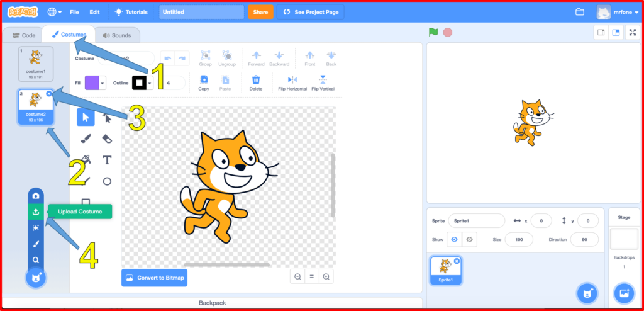This screenshot has width=644, height=311.
Task: Click the search costume magnifier icon
Action: pyautogui.click(x=36, y=260)
